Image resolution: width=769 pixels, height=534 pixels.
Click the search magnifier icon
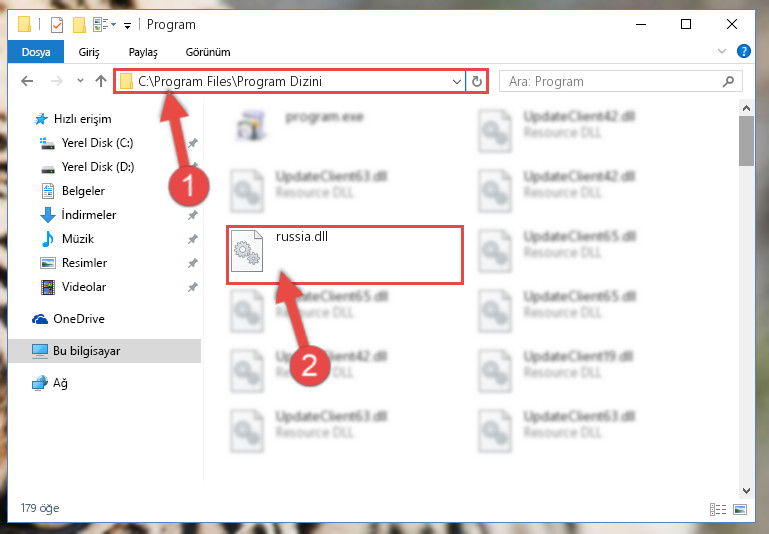pyautogui.click(x=729, y=81)
